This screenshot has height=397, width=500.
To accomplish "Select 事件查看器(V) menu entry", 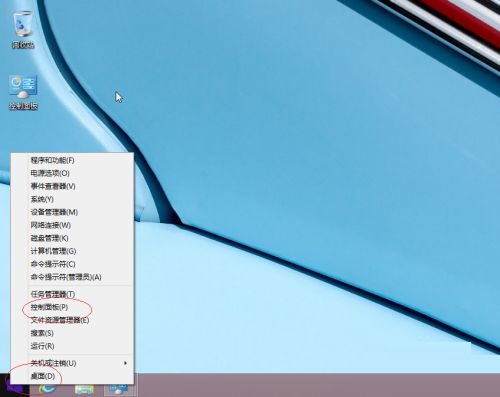I will tap(53, 186).
